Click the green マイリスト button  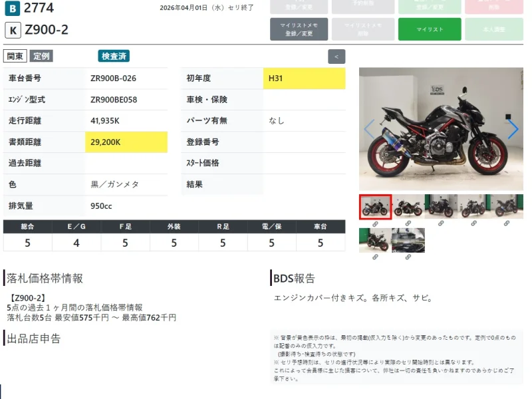(x=430, y=29)
